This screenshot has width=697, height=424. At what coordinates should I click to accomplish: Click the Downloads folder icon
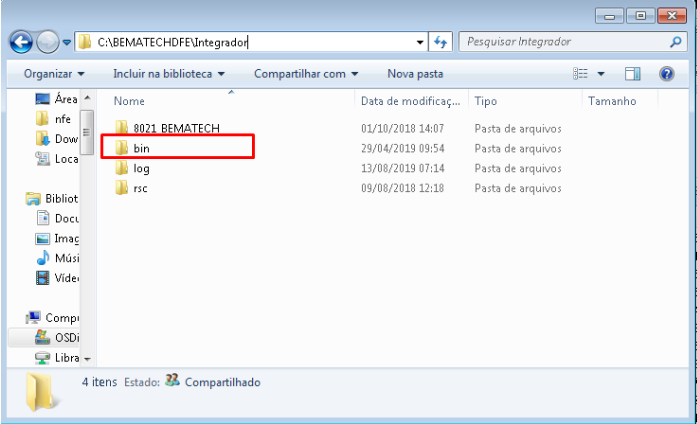tap(43, 139)
